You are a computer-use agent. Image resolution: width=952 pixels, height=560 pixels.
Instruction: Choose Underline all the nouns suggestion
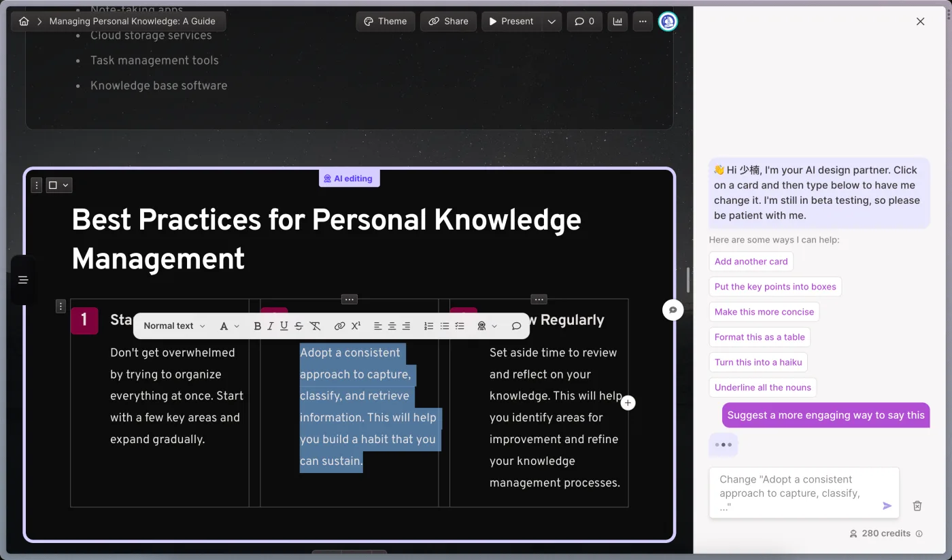(x=763, y=387)
